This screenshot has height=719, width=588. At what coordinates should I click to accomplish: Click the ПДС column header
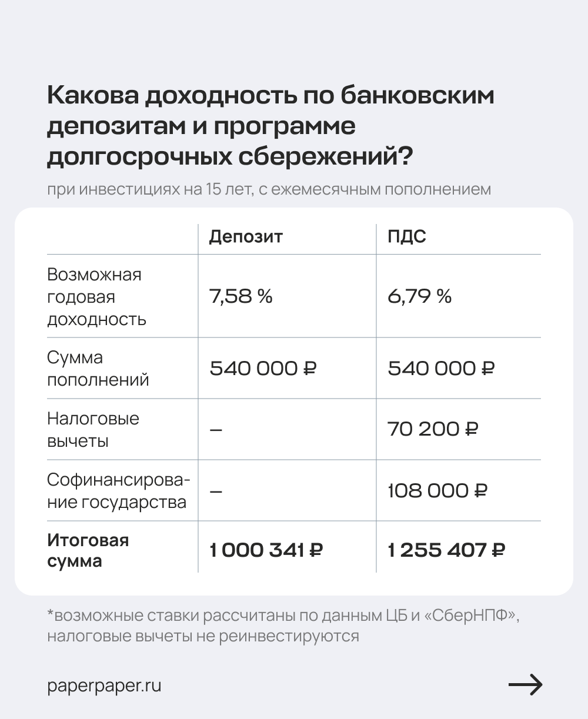[407, 236]
